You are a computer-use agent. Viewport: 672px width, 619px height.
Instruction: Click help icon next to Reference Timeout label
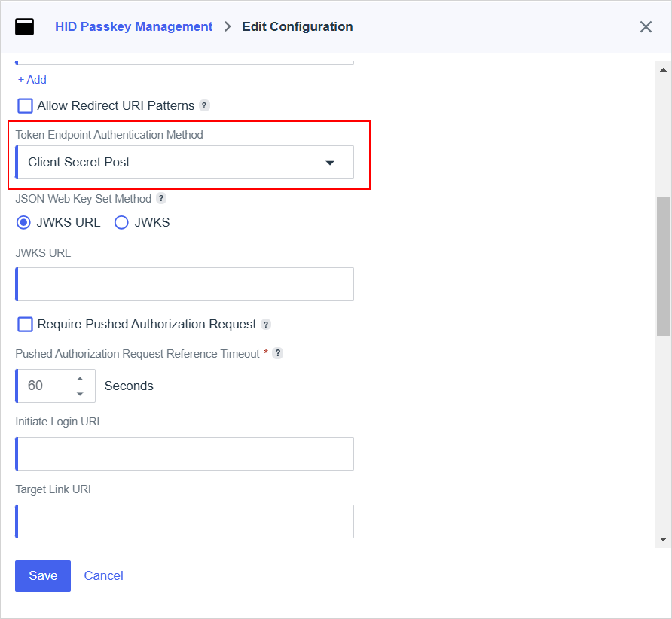coord(278,354)
